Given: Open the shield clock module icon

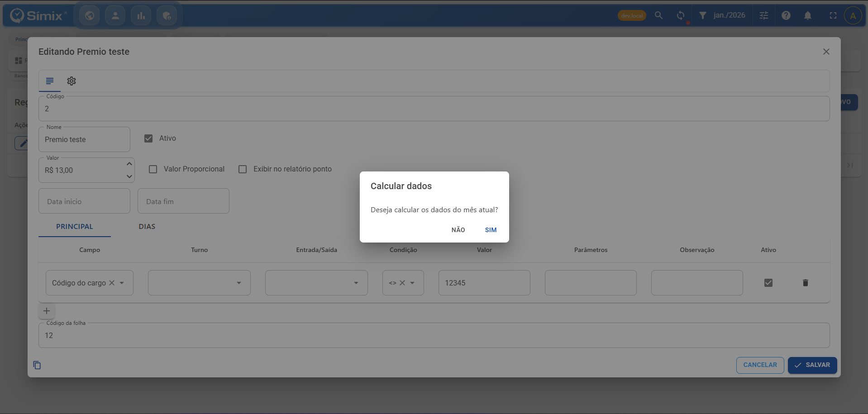Looking at the screenshot, I should (167, 16).
